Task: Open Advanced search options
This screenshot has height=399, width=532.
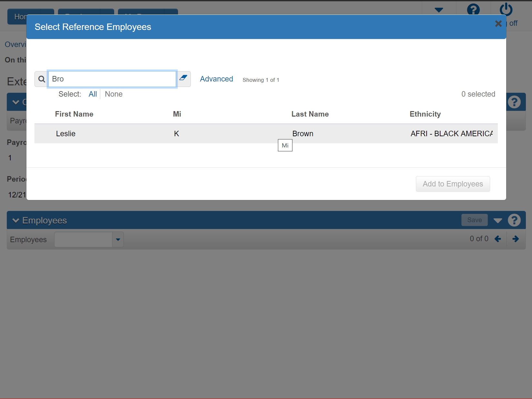Action: 216,79
